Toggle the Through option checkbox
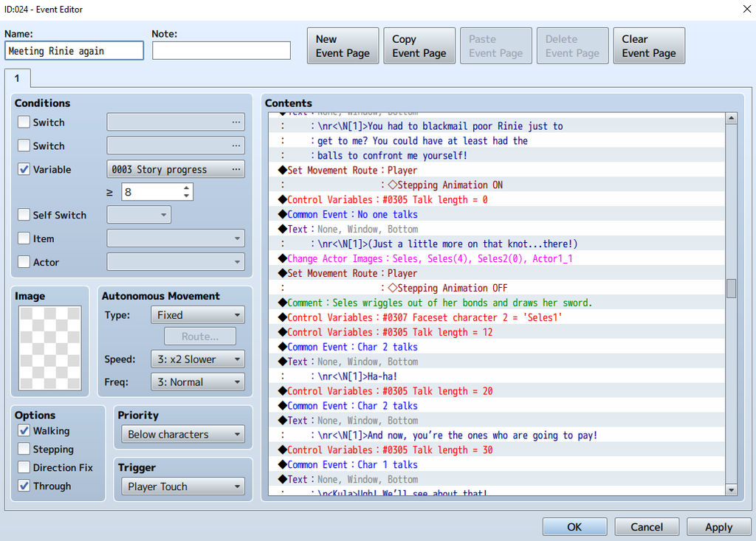This screenshot has width=756, height=541. (24, 486)
